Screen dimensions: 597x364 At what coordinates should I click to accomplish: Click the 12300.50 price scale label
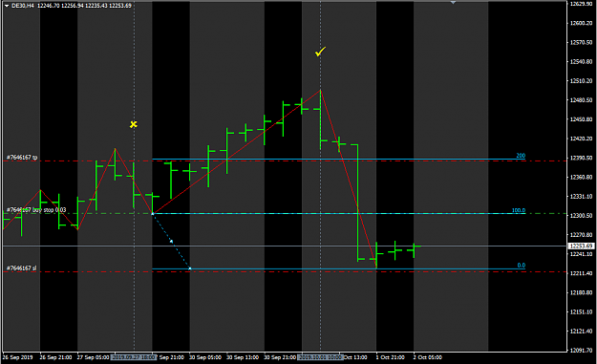(x=581, y=216)
